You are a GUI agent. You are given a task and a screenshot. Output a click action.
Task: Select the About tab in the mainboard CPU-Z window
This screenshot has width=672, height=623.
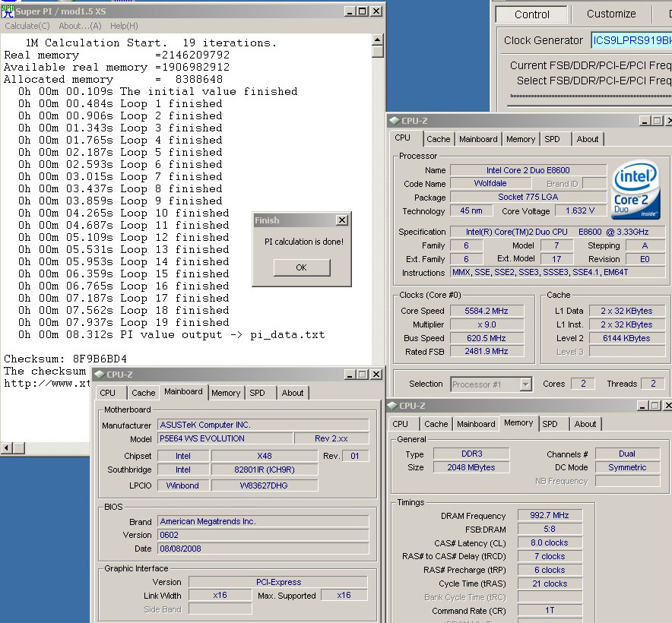(292, 393)
